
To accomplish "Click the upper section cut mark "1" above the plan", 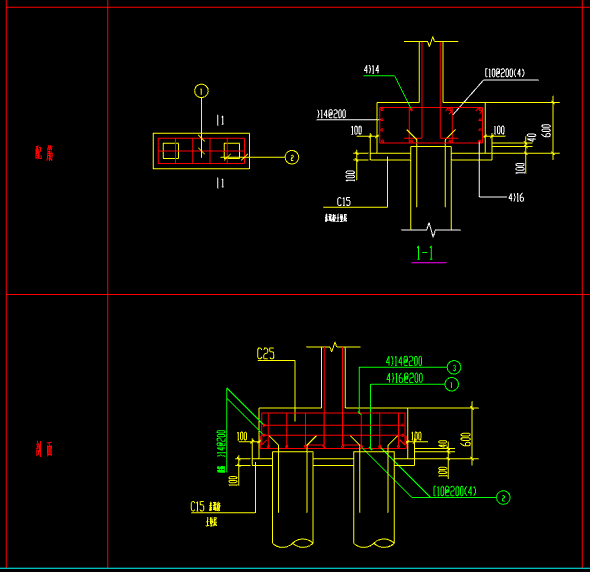I will point(220,120).
